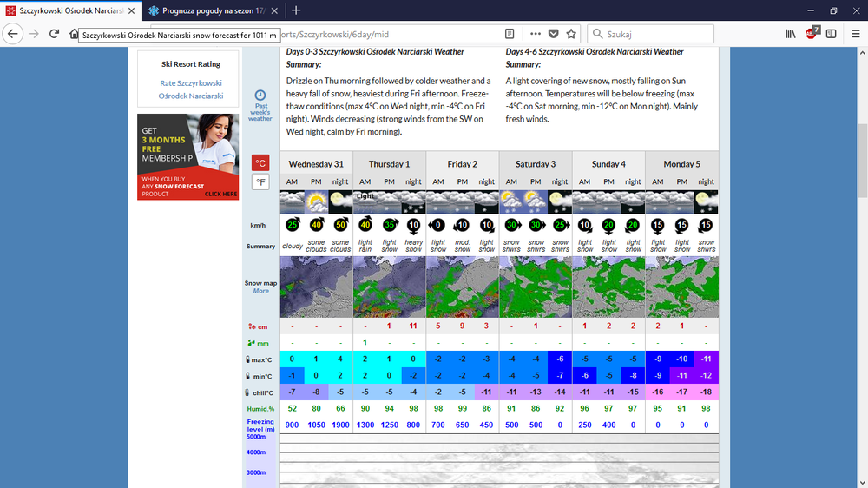The width and height of the screenshot is (868, 488).
Task: Focus the Szukaj search field
Action: (650, 34)
